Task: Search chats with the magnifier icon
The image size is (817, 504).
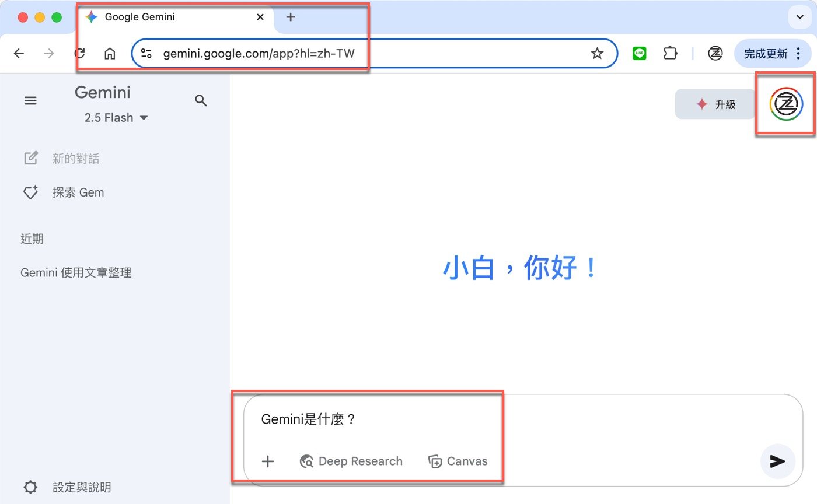Action: [x=201, y=101]
